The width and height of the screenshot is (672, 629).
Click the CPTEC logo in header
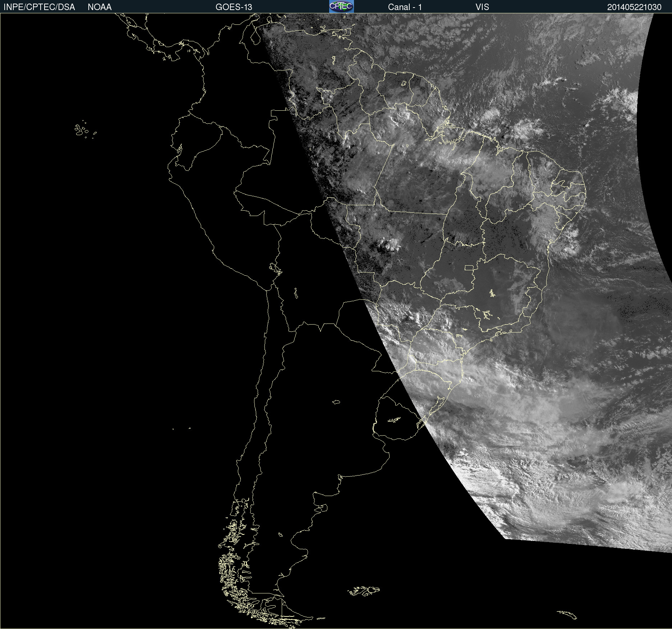pos(341,6)
